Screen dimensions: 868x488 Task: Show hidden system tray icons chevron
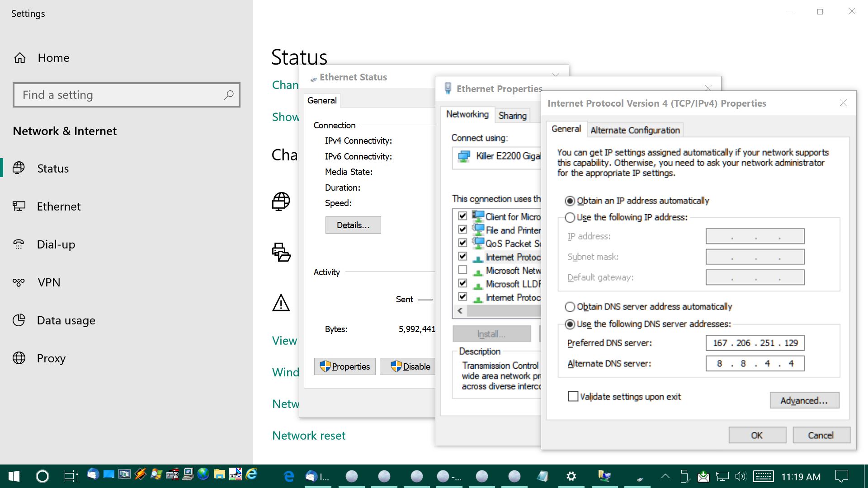tap(665, 476)
